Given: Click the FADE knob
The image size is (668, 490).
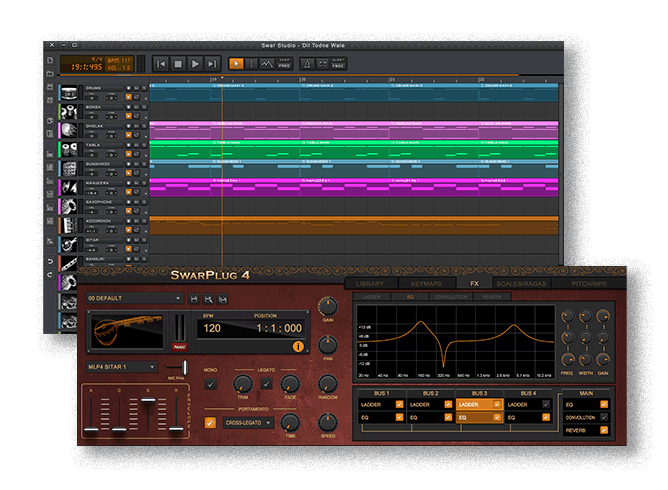Looking at the screenshot, I should [x=290, y=383].
